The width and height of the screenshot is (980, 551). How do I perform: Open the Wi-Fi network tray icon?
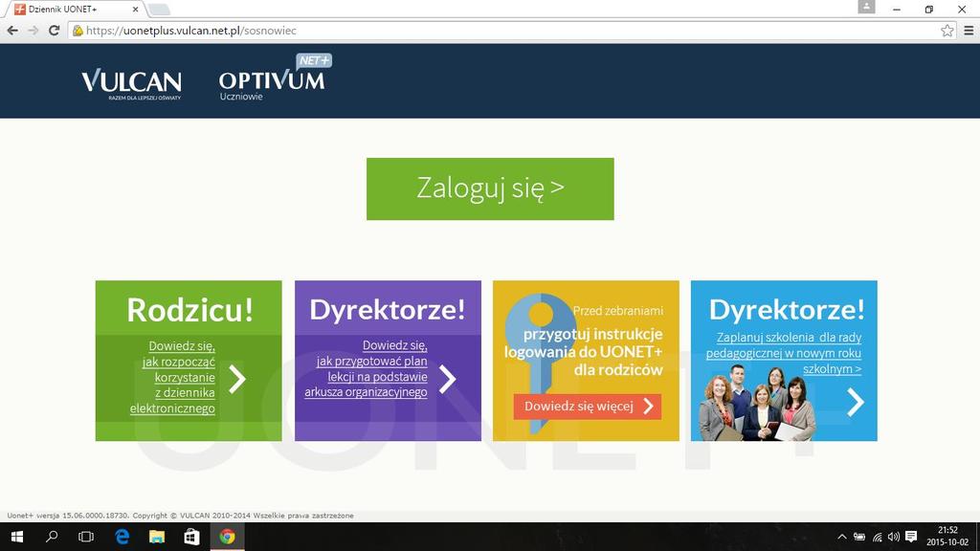click(877, 537)
